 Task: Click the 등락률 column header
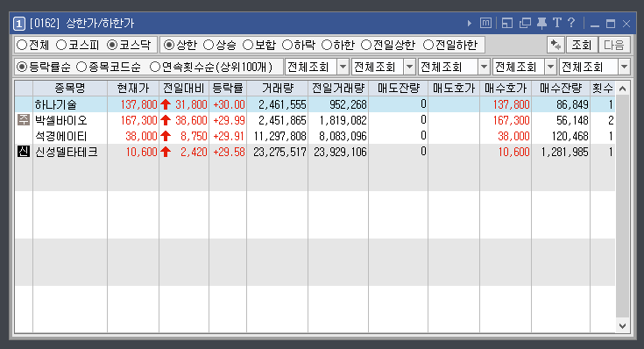click(x=228, y=89)
